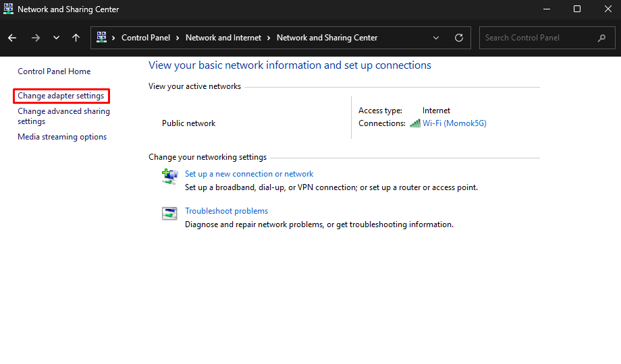
Task: Refresh the Network and Sharing Center page
Action: tap(459, 38)
